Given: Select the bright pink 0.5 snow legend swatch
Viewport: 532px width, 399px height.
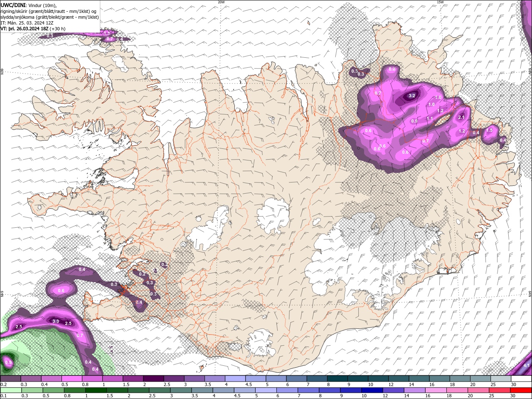Looking at the screenshot, I should pos(71,379).
